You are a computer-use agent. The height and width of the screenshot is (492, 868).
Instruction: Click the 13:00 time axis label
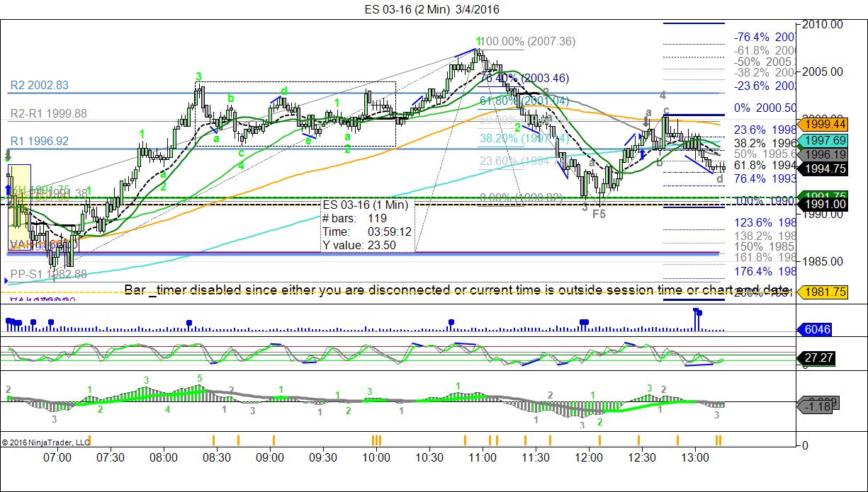[695, 457]
